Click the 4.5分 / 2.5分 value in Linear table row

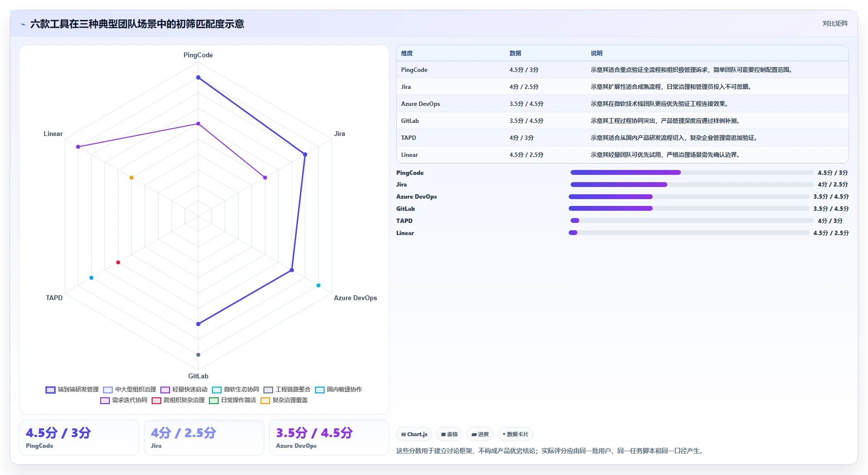(526, 155)
